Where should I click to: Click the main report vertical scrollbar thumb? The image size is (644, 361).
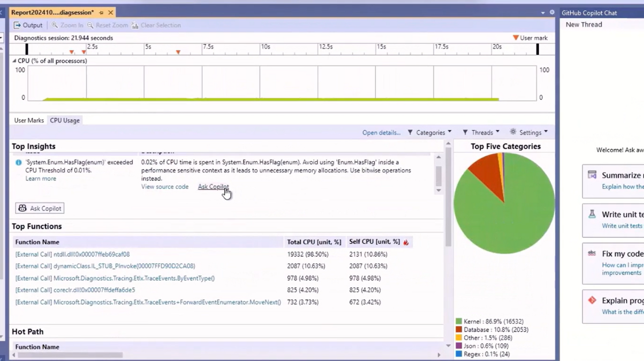tap(448, 196)
